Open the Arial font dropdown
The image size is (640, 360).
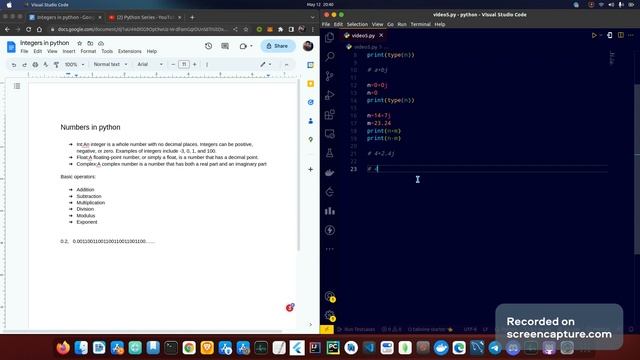150,64
